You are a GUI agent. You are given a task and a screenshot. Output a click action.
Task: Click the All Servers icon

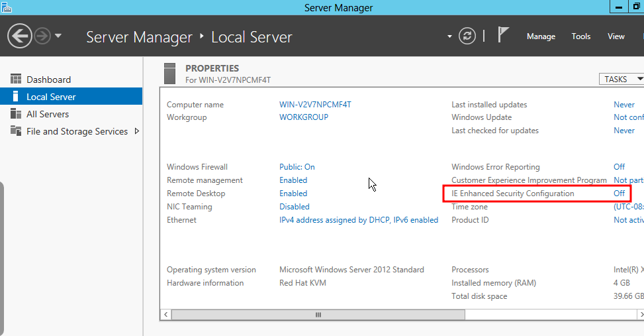(x=16, y=114)
